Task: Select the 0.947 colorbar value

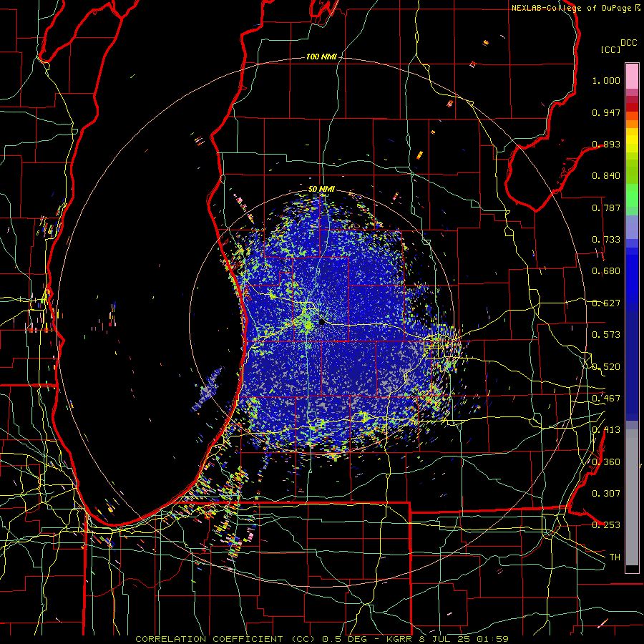Action: pos(606,112)
